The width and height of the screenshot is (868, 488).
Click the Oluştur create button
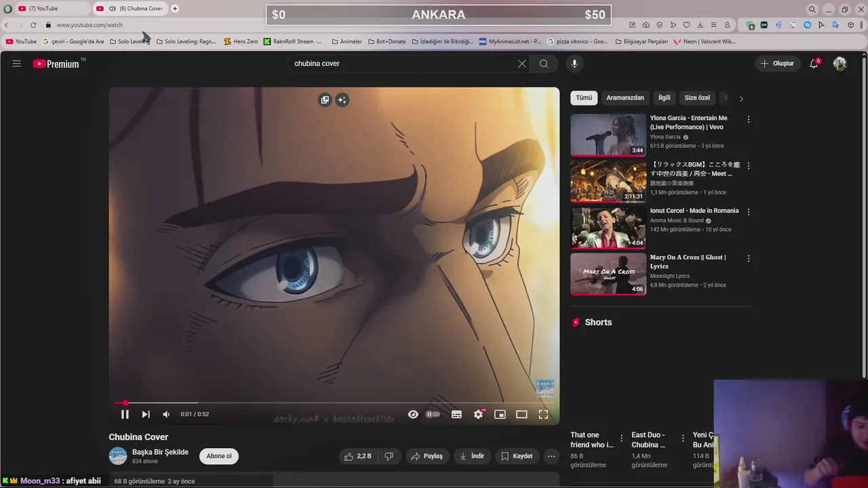coord(777,64)
